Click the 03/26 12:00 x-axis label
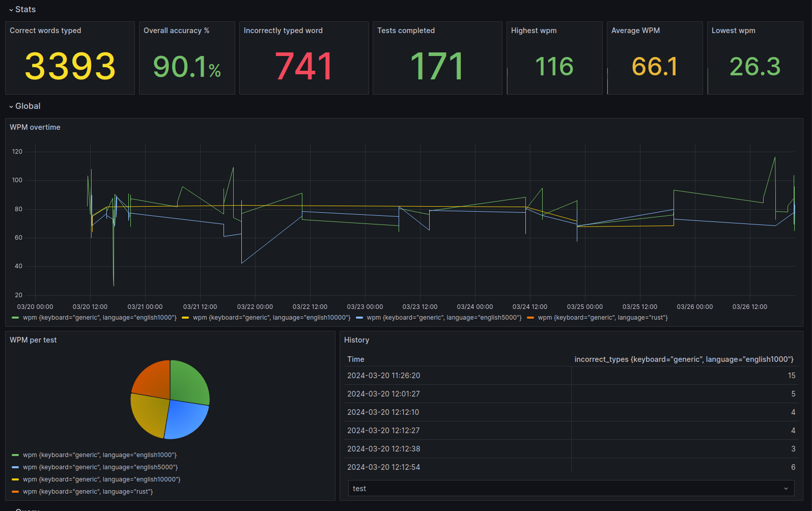812x511 pixels. pos(750,307)
